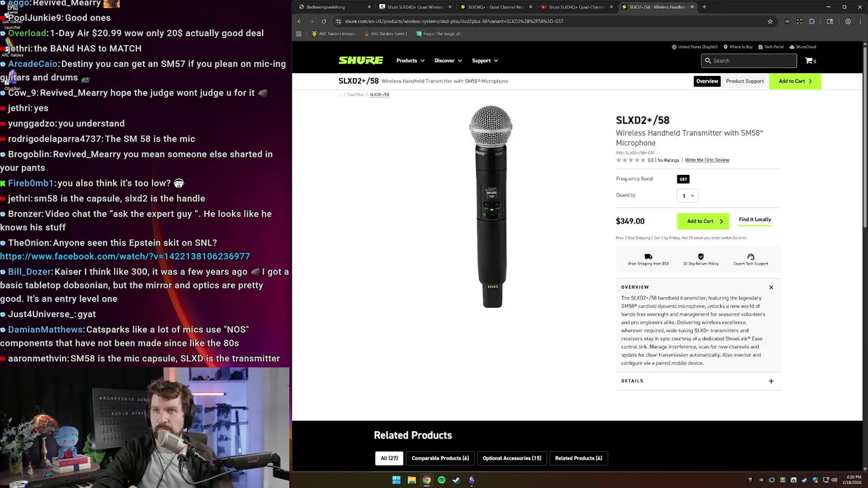Viewport: 868px width, 488px height.
Task: Open the Discover dropdown menu
Action: click(x=448, y=60)
